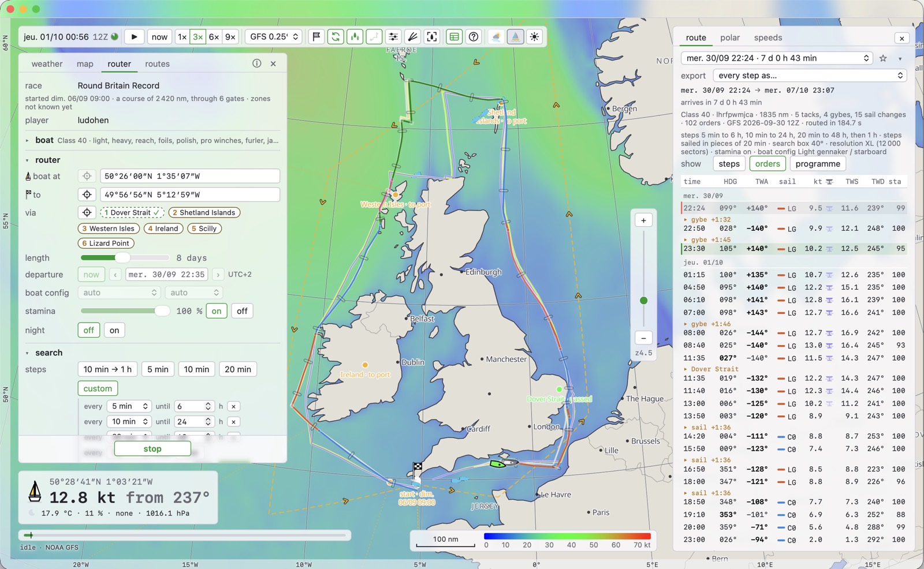Open the info icon in router panel
This screenshot has width=924, height=569.
pyautogui.click(x=256, y=63)
